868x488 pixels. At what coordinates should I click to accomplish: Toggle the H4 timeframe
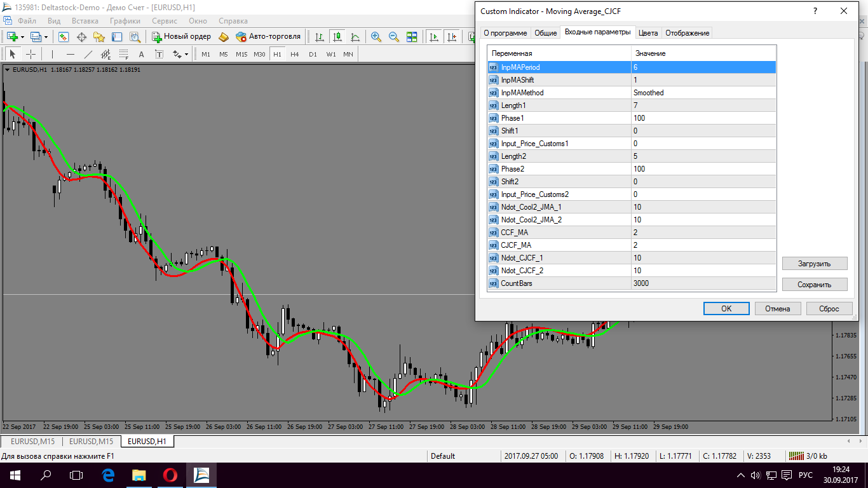[x=295, y=54]
